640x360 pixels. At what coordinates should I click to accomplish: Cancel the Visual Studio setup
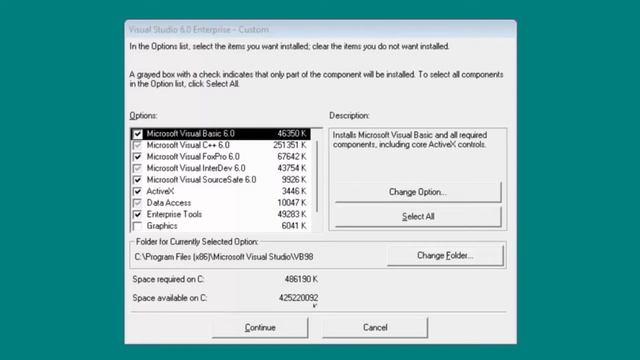pos(375,327)
